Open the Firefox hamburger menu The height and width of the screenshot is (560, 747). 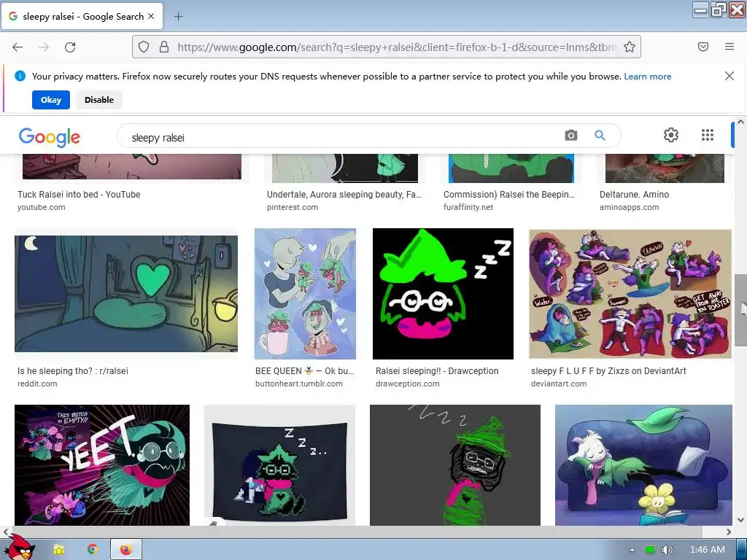(729, 47)
